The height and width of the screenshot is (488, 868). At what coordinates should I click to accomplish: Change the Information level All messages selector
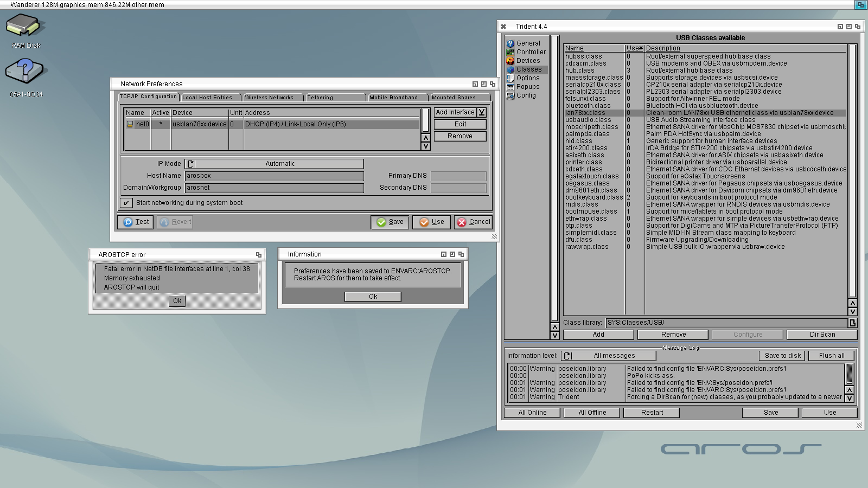609,356
